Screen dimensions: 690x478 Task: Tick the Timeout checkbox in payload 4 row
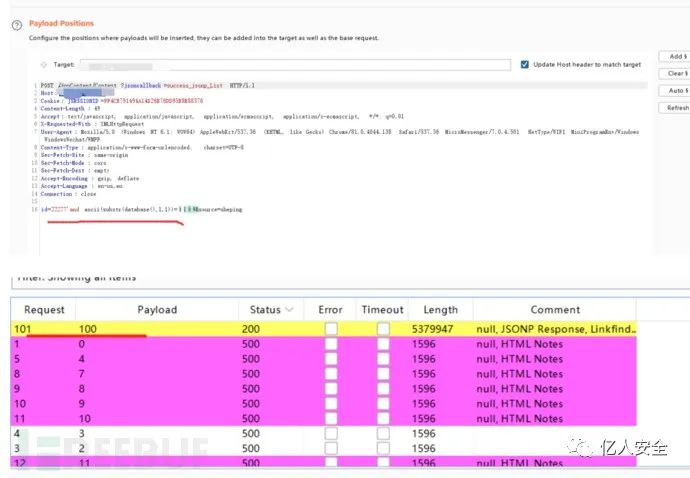[x=383, y=359]
